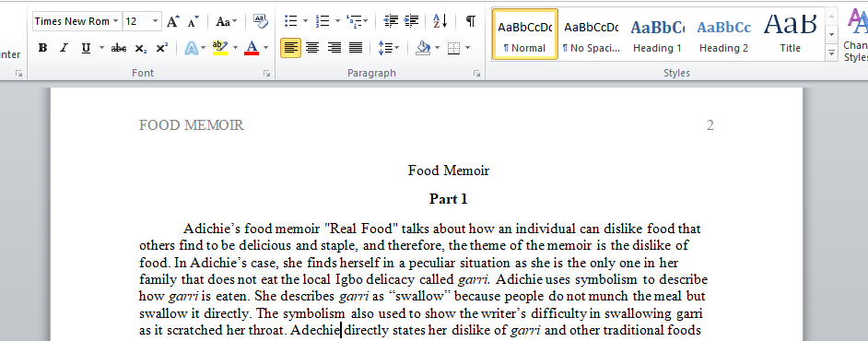This screenshot has width=868, height=341.
Task: Expand the full styles gallery
Action: pyautogui.click(x=831, y=53)
